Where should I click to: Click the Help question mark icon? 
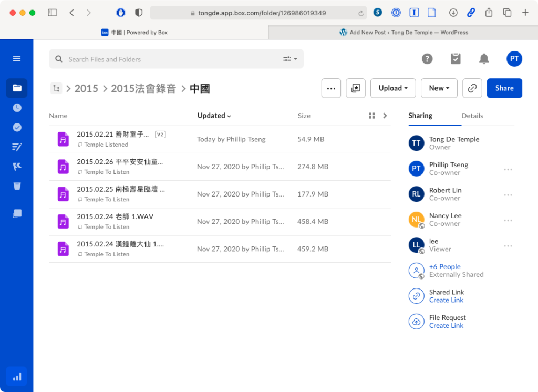click(x=427, y=59)
